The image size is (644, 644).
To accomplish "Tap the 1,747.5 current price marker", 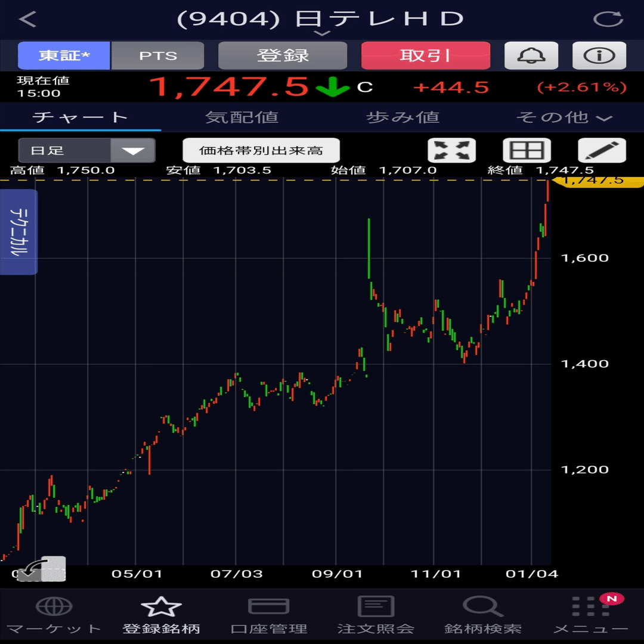I will [597, 181].
